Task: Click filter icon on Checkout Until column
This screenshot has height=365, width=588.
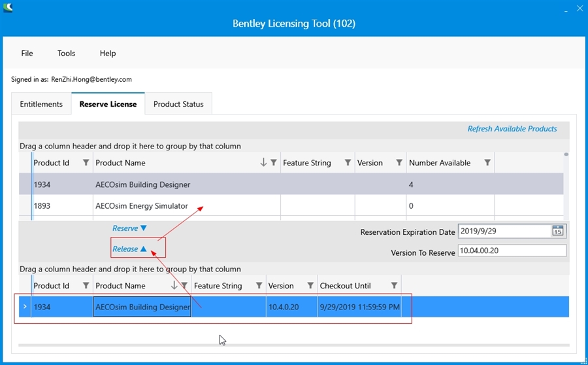Action: click(x=394, y=286)
